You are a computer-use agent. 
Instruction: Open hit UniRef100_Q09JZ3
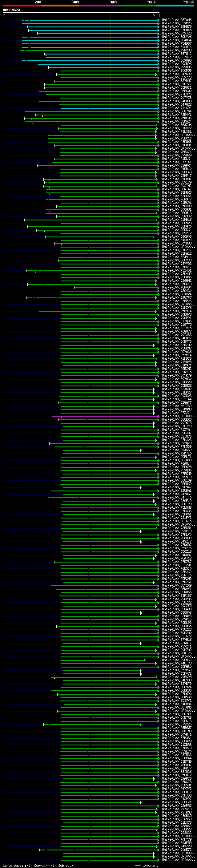click(177, 33)
